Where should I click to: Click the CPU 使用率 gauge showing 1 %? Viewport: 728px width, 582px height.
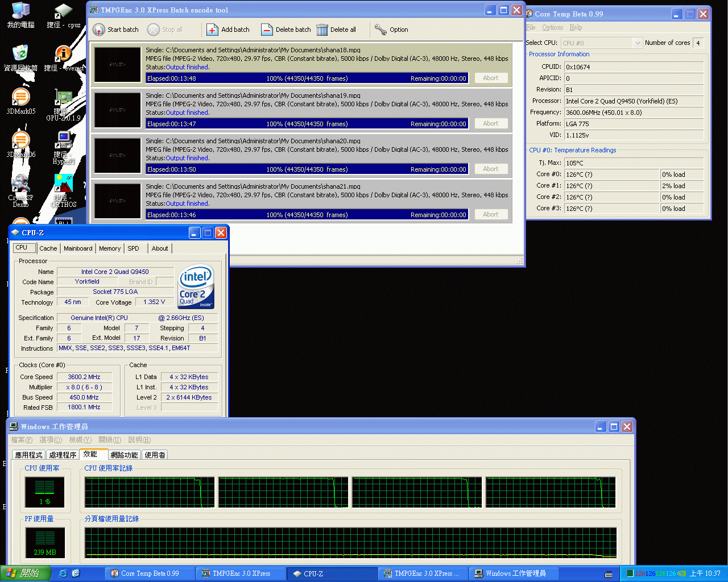(x=45, y=492)
